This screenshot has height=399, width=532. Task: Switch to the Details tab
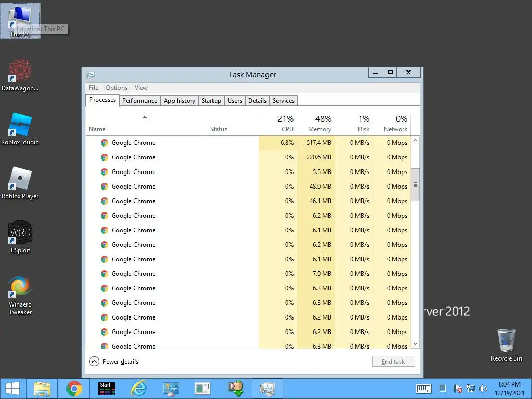coord(258,101)
